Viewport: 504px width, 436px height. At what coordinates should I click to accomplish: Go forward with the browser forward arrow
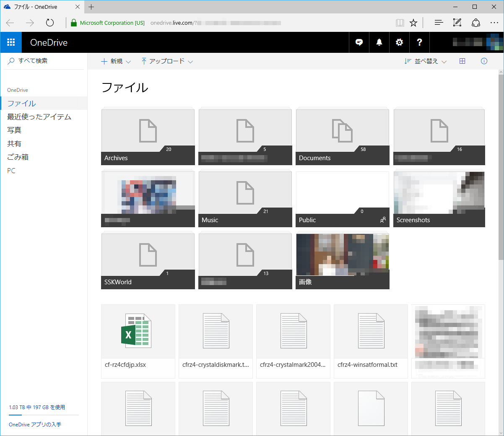tap(30, 23)
